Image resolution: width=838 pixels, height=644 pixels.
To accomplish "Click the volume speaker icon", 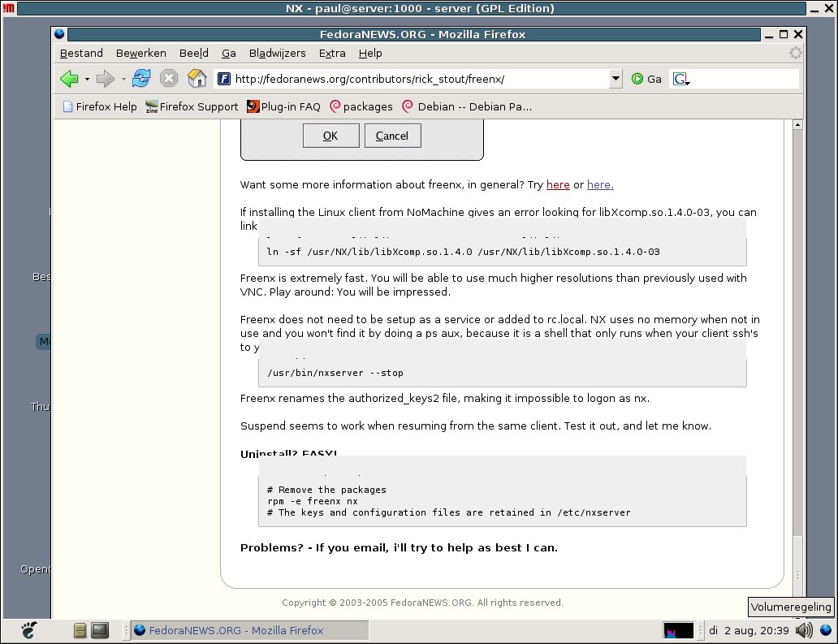I will (x=804, y=631).
